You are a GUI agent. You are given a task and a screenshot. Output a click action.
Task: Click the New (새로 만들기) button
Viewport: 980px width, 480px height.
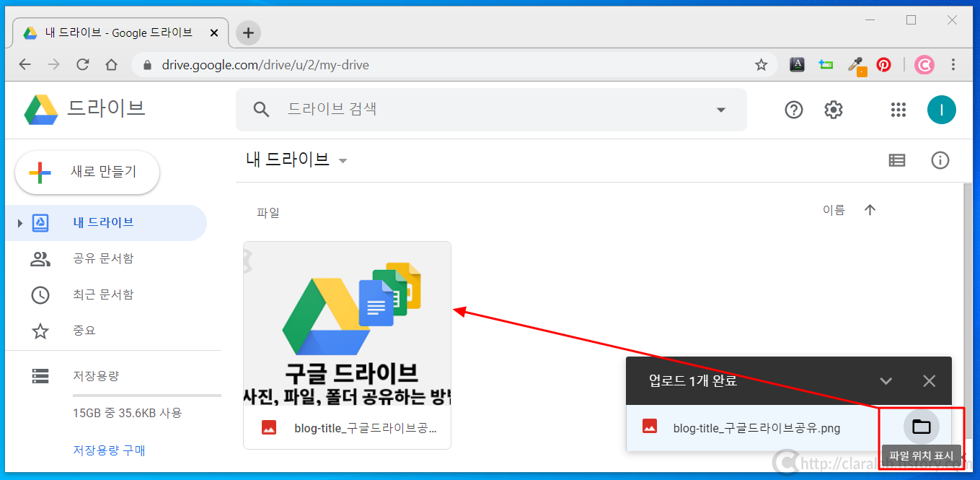[87, 173]
